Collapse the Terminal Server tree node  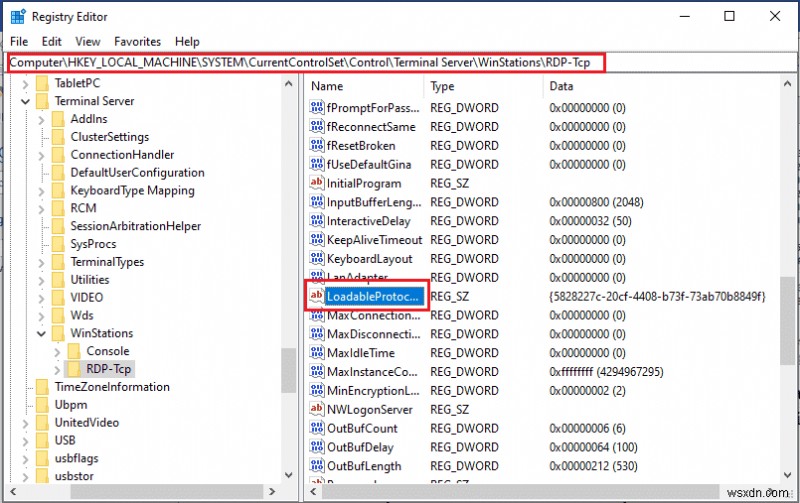(x=25, y=101)
